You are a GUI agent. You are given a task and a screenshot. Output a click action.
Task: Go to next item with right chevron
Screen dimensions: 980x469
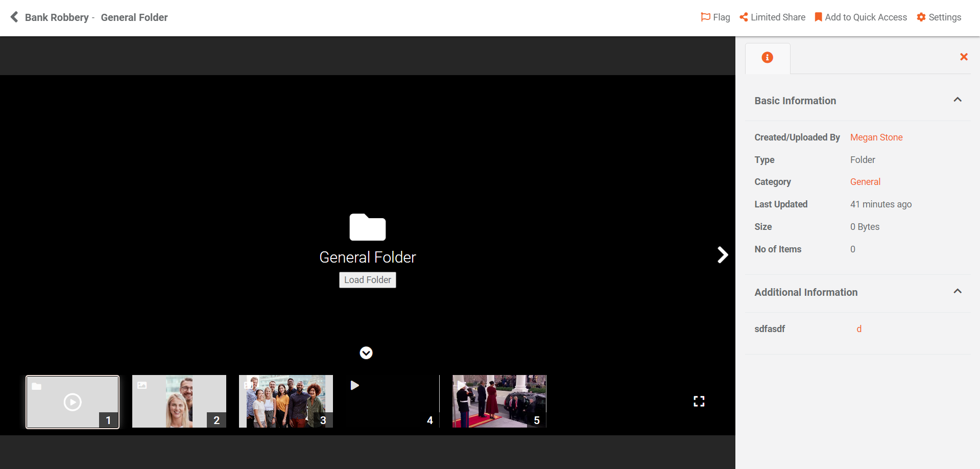(x=722, y=255)
